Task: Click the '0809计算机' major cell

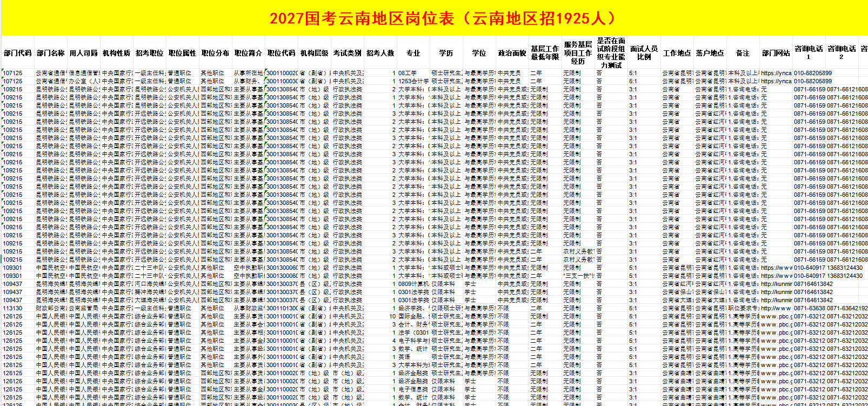Action: coord(413,284)
